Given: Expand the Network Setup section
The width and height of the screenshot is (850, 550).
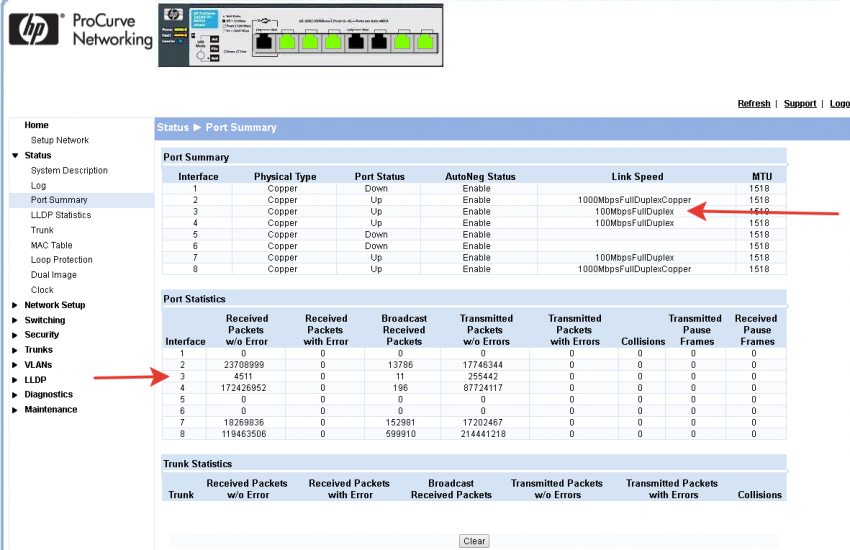Looking at the screenshot, I should 14,305.
